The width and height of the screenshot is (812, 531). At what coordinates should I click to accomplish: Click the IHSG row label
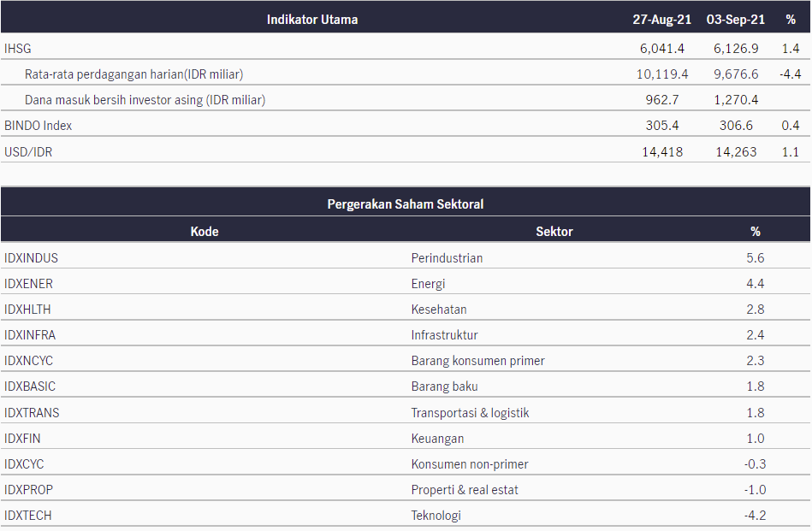(x=18, y=49)
